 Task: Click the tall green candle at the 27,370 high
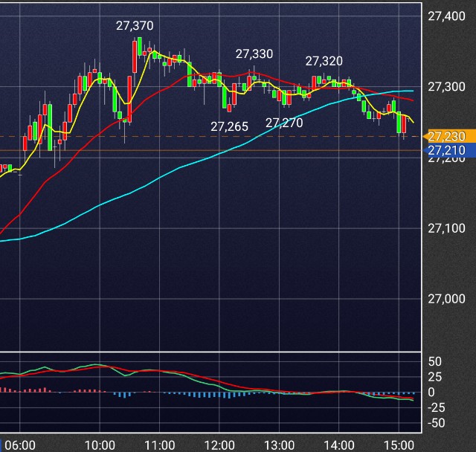click(140, 46)
